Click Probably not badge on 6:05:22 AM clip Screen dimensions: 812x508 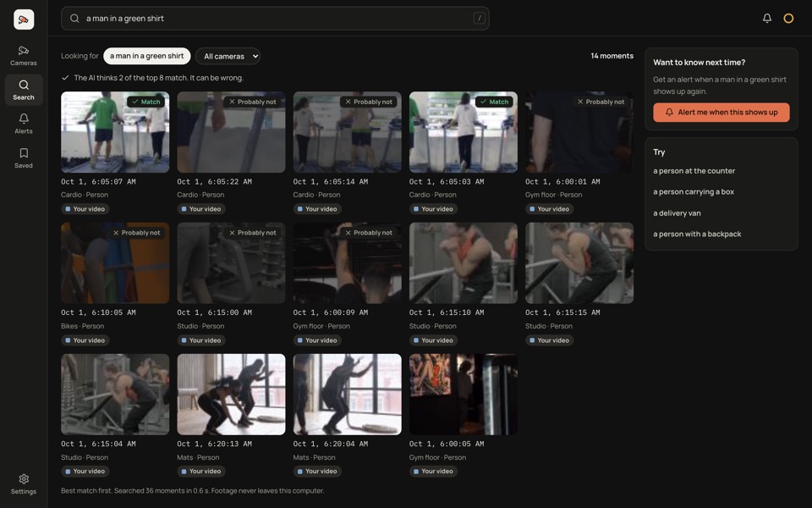(x=253, y=102)
